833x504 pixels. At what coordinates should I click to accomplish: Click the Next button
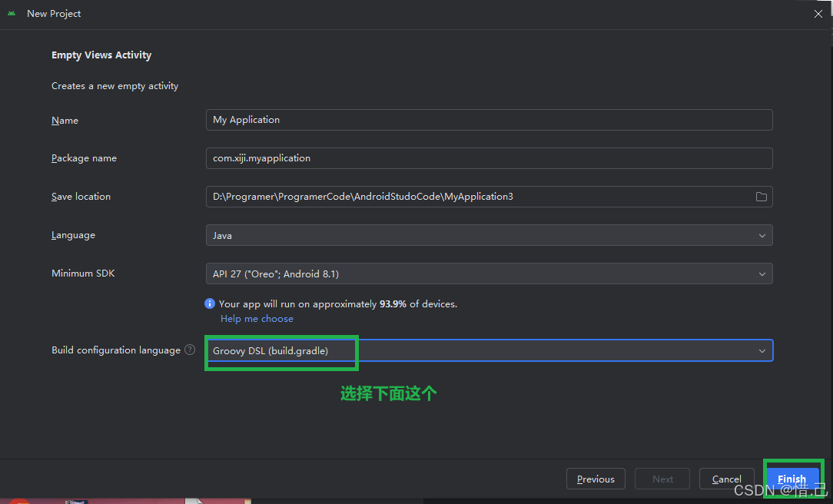click(x=662, y=479)
